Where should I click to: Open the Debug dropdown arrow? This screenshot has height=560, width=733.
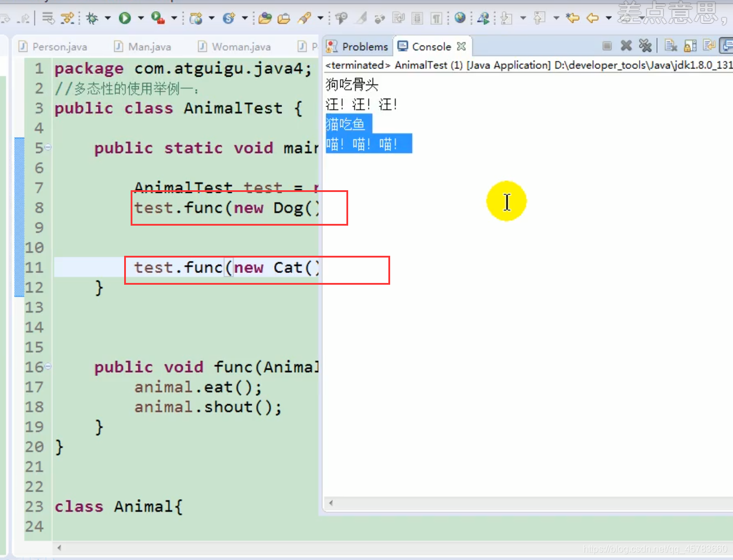pos(108,18)
